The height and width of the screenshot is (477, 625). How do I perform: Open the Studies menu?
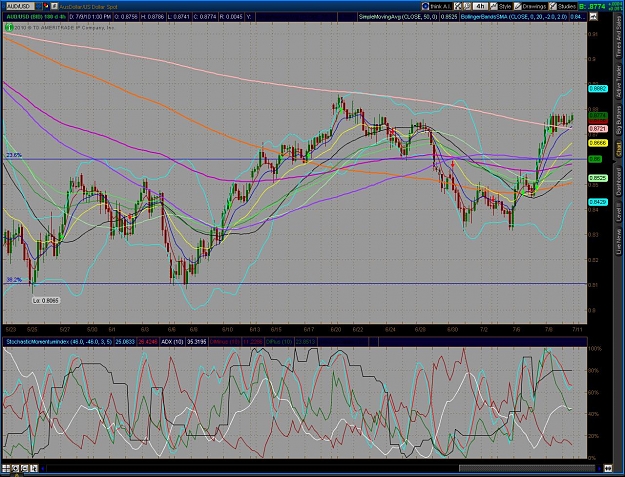(562, 6)
